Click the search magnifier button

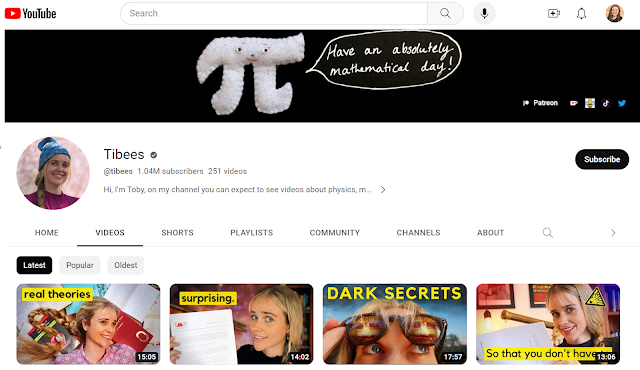point(445,13)
